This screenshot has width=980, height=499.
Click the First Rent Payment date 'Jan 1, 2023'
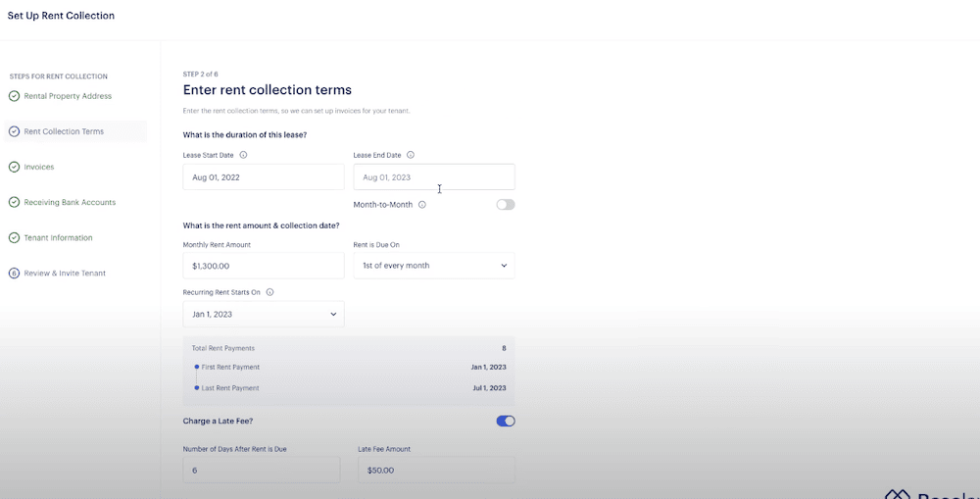tap(488, 367)
